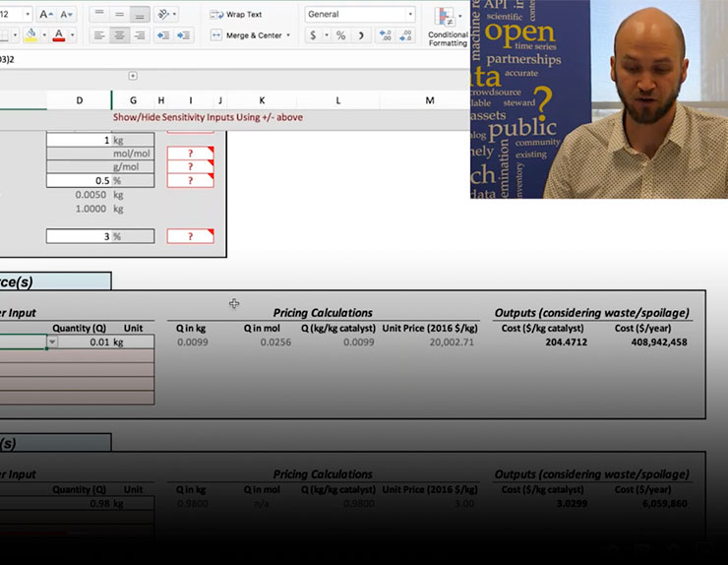Screen dimensions: 728x565
Task: Decrease the cell indent
Action: pyautogui.click(x=163, y=35)
